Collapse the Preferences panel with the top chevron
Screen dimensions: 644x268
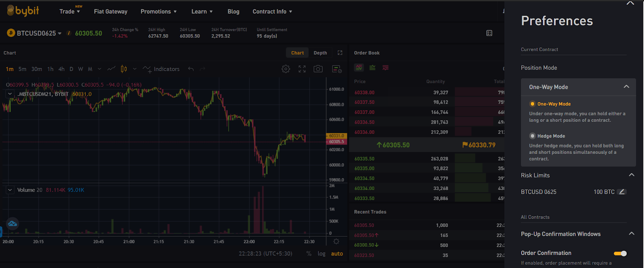coord(630,3)
